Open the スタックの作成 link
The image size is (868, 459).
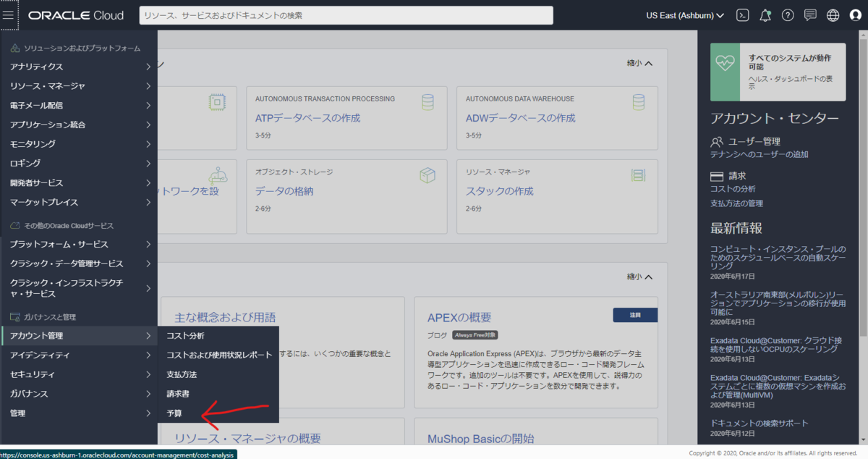(x=500, y=191)
